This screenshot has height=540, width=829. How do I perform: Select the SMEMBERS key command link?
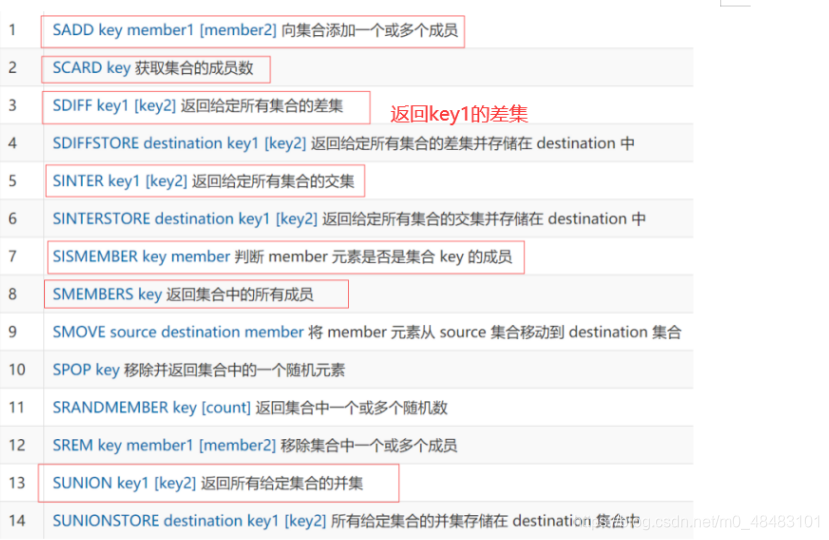coord(107,295)
